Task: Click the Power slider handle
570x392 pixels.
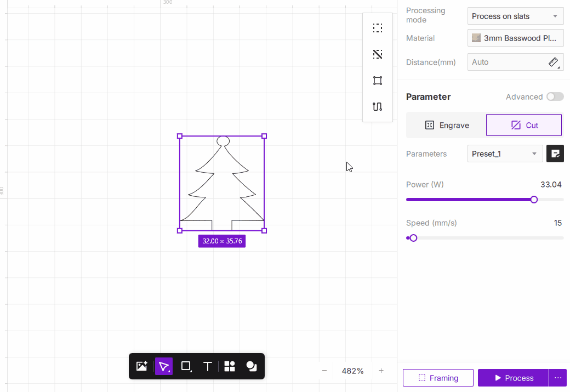Action: 534,200
